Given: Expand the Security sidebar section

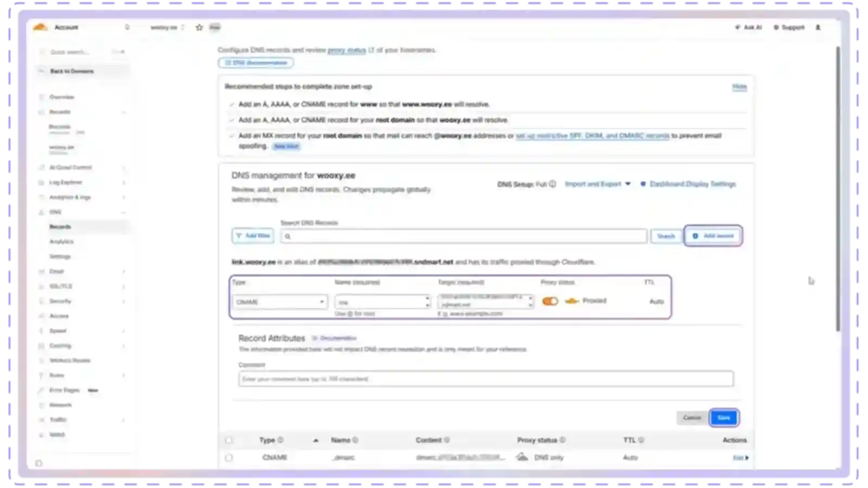Looking at the screenshot, I should (x=60, y=301).
